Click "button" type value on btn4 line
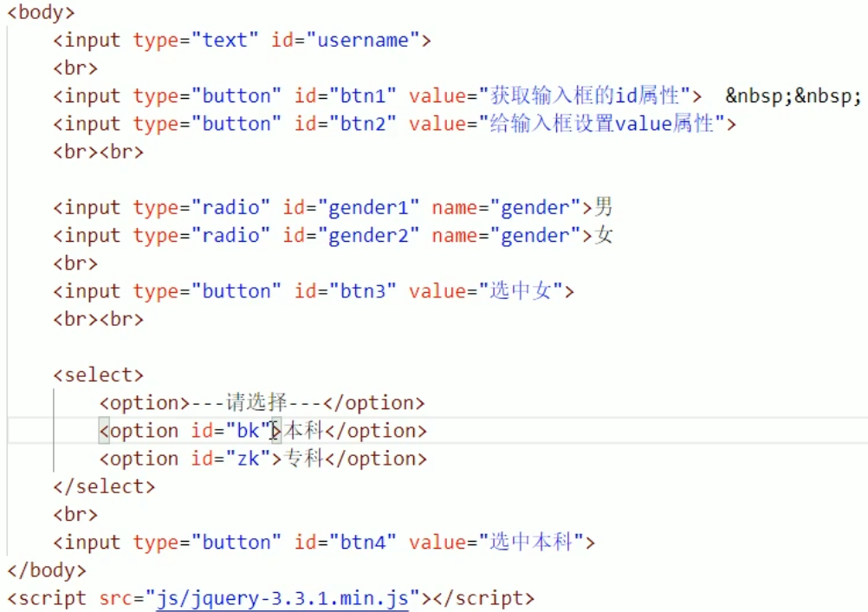Viewport: 868px width, 612px height. pos(236,542)
